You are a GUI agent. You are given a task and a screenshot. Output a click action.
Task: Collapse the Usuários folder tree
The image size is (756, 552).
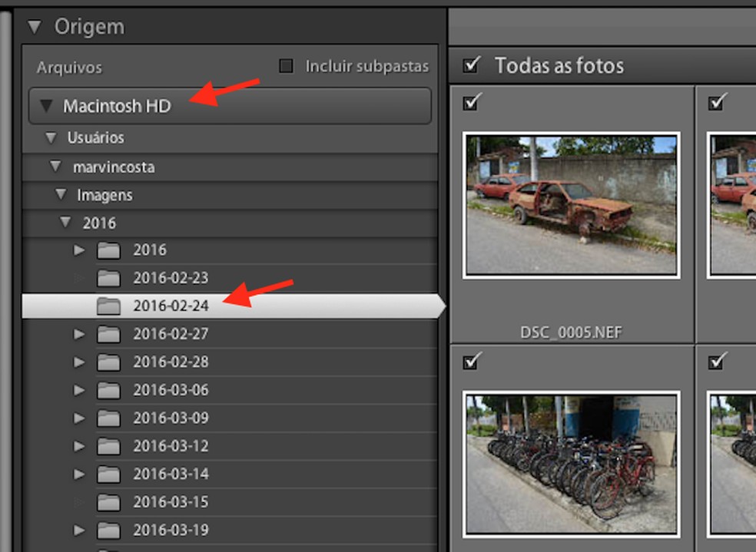50,137
